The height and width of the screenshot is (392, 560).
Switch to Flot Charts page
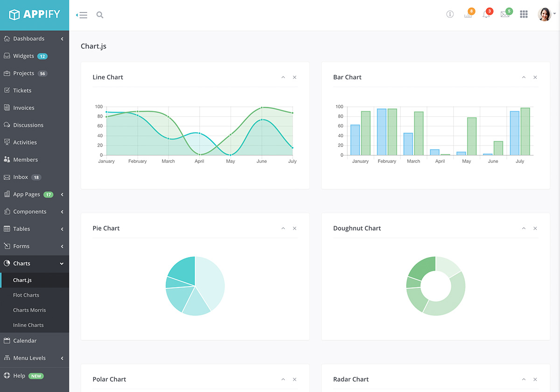point(26,295)
